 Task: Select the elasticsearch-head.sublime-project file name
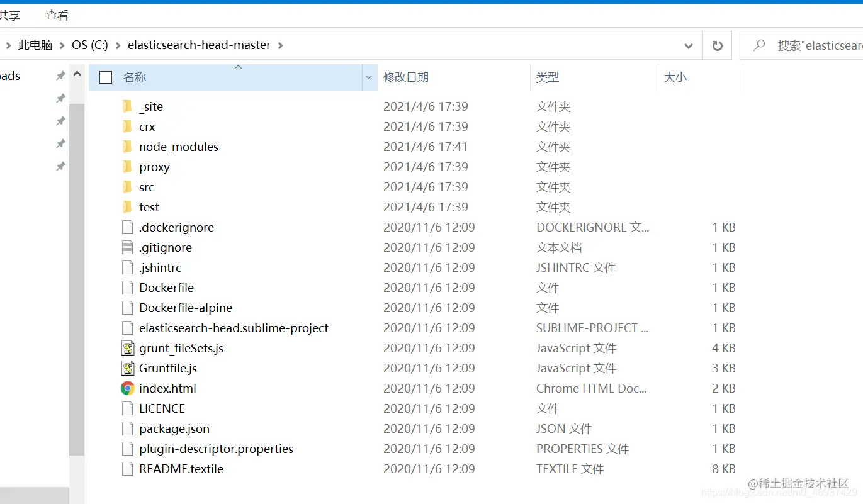point(234,328)
